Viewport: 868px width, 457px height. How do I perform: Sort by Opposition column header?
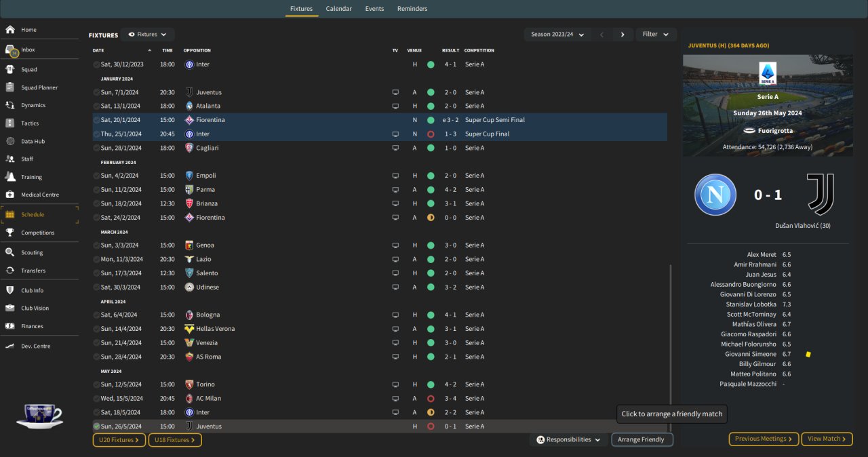click(197, 50)
